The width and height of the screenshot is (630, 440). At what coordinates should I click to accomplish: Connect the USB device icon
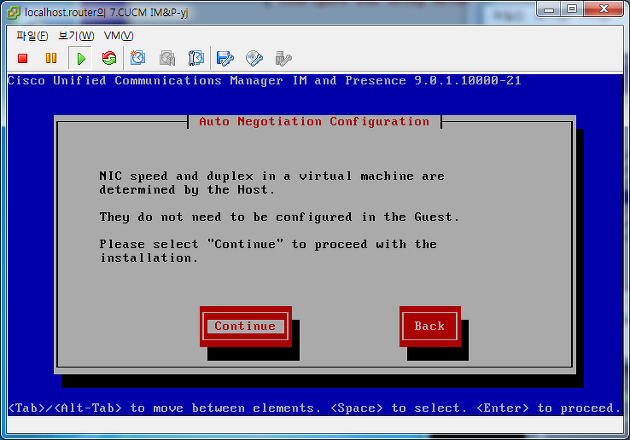283,59
